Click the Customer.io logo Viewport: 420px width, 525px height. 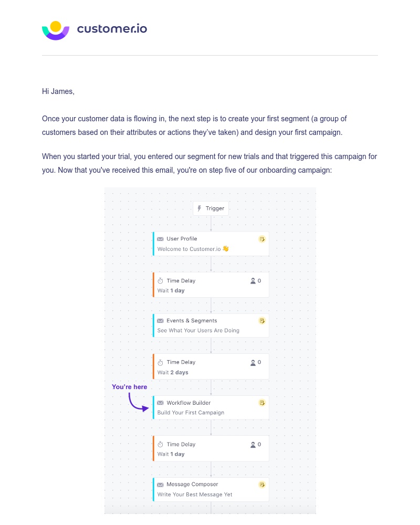pos(94,30)
